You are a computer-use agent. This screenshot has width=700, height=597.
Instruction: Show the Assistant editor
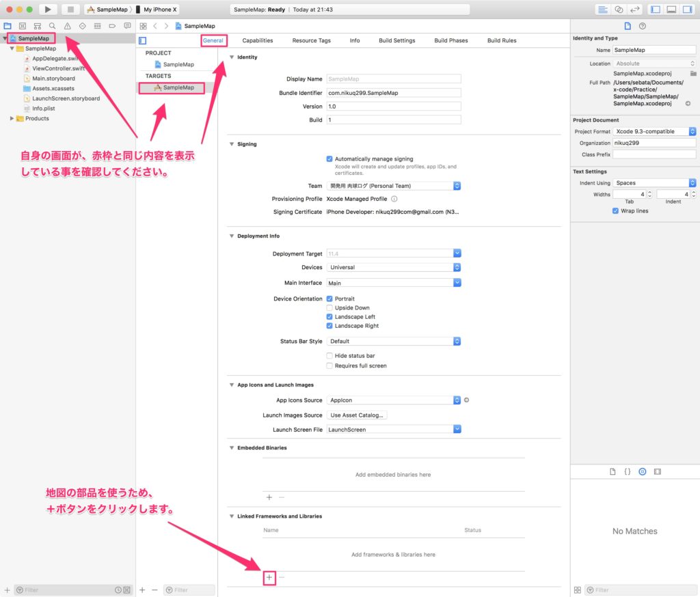619,10
